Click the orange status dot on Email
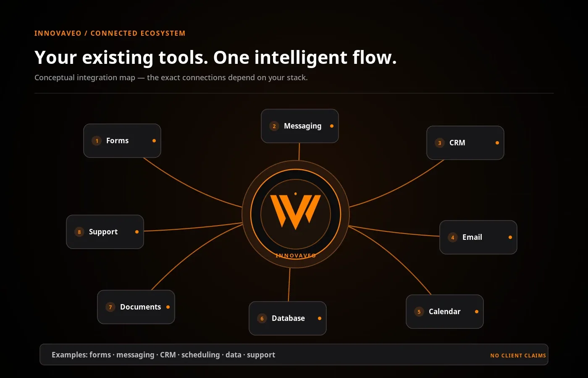Viewport: 588px width, 378px height. 510,237
